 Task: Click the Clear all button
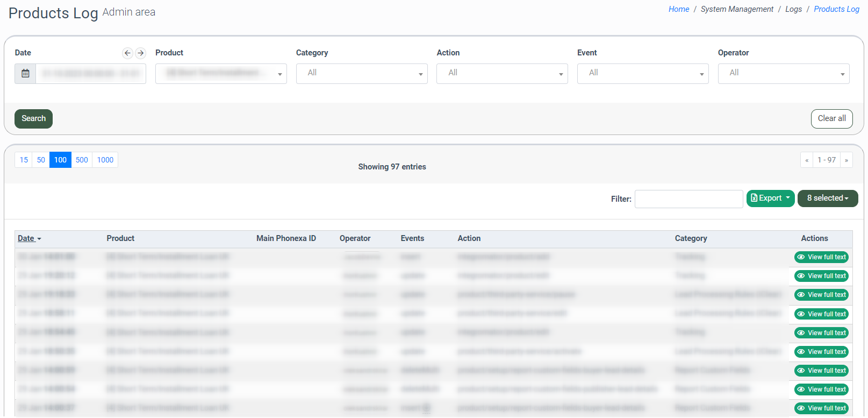coord(831,119)
